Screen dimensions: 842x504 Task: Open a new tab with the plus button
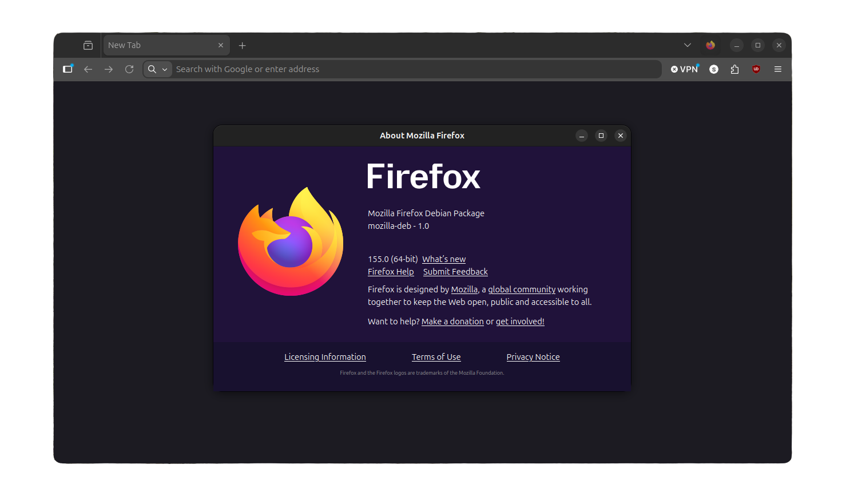[x=243, y=45]
